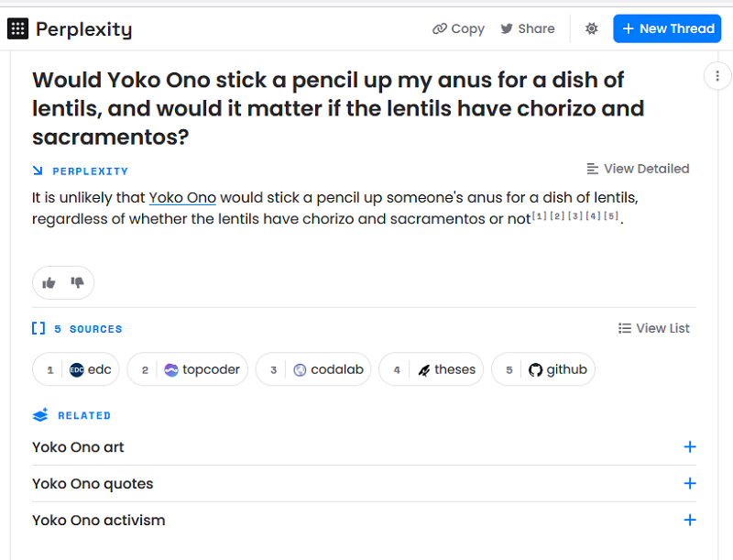Expand the Yoko Ono art related question
Image resolution: width=733 pixels, height=560 pixels.
364,447
